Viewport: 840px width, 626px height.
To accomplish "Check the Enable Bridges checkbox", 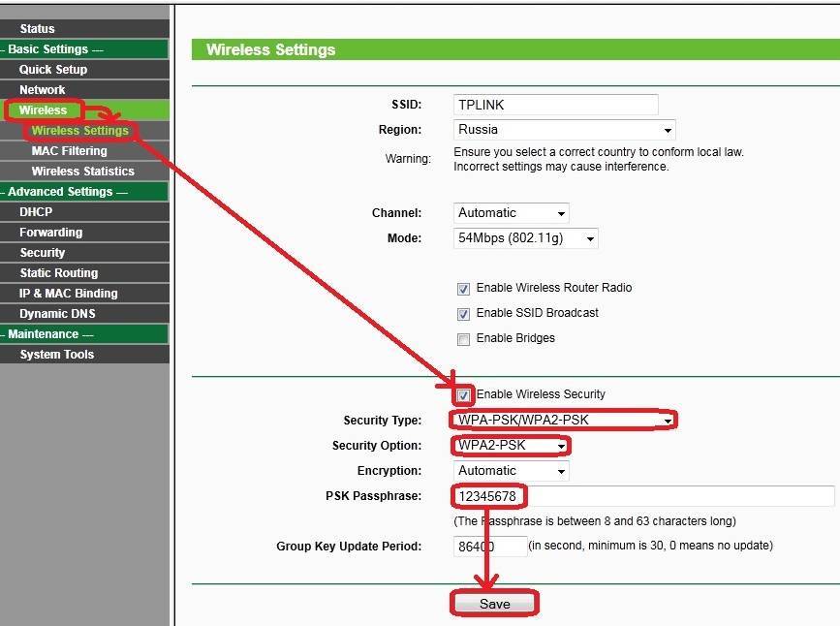I will [x=463, y=339].
